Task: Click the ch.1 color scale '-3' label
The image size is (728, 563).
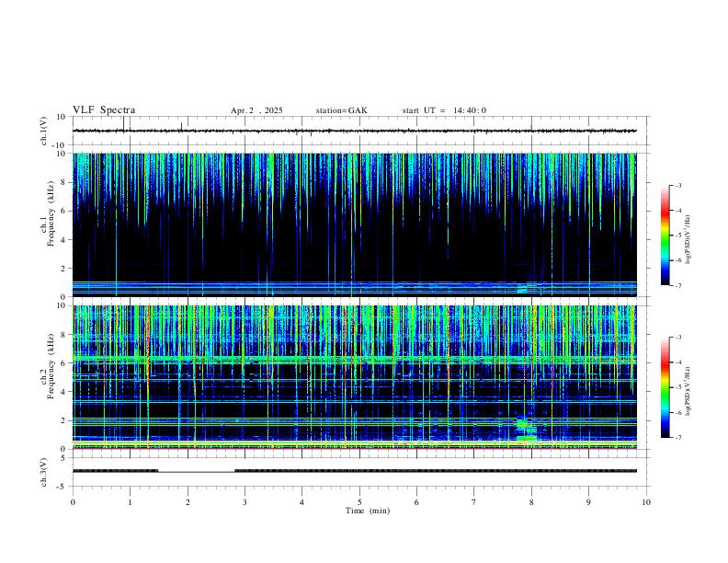Action: 677,185
